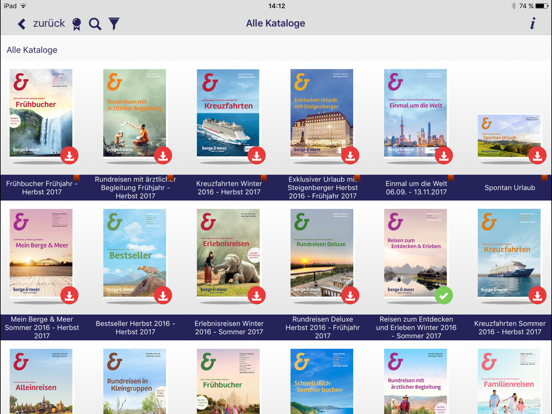Open the award ribbon badge icon
This screenshot has width=552, height=414.
pyautogui.click(x=76, y=24)
